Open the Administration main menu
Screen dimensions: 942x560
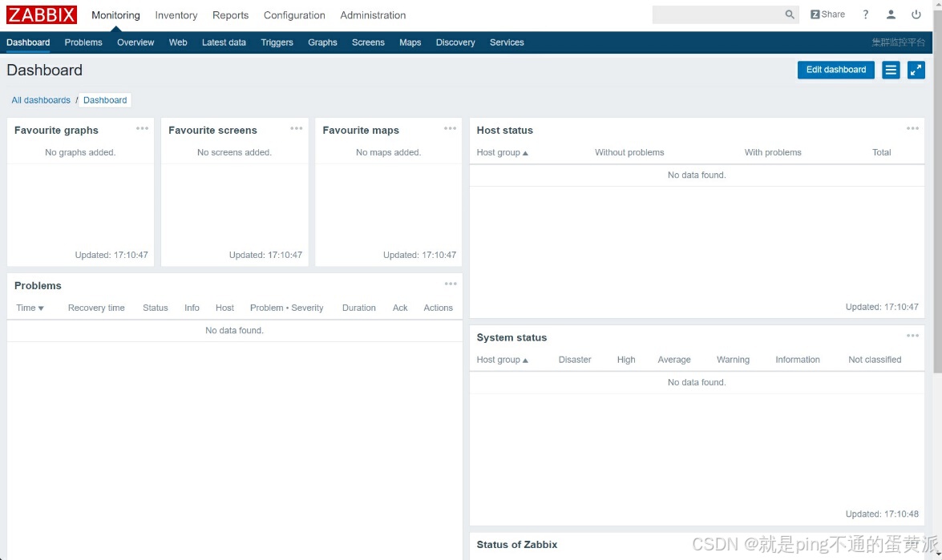[373, 15]
